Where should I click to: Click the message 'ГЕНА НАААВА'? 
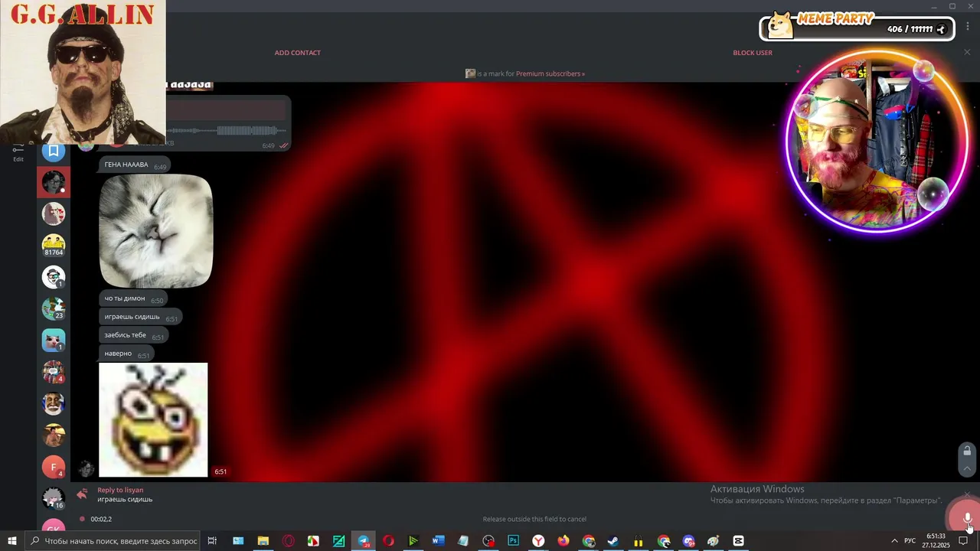click(135, 165)
